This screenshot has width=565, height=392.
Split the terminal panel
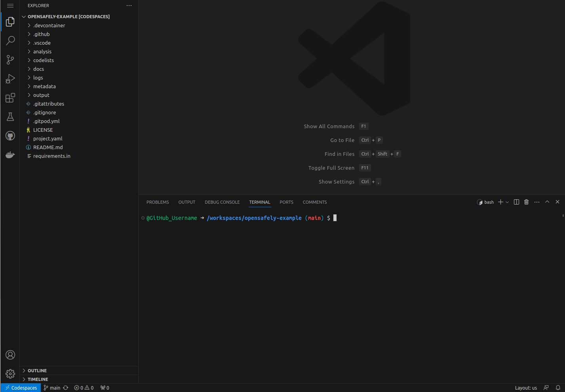point(516,202)
